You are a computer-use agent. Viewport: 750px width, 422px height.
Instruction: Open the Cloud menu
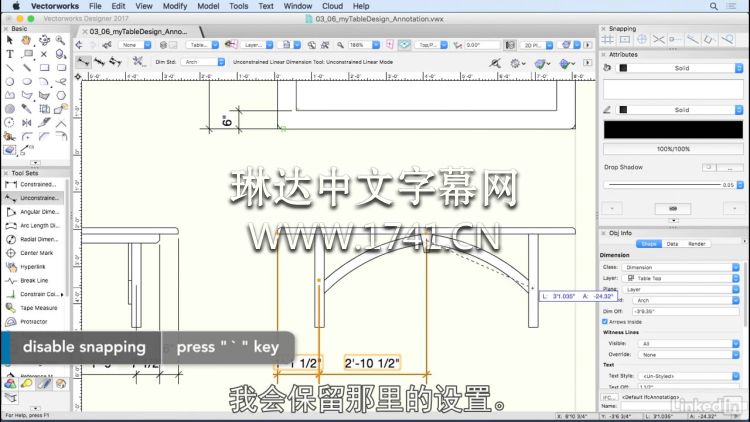point(332,6)
